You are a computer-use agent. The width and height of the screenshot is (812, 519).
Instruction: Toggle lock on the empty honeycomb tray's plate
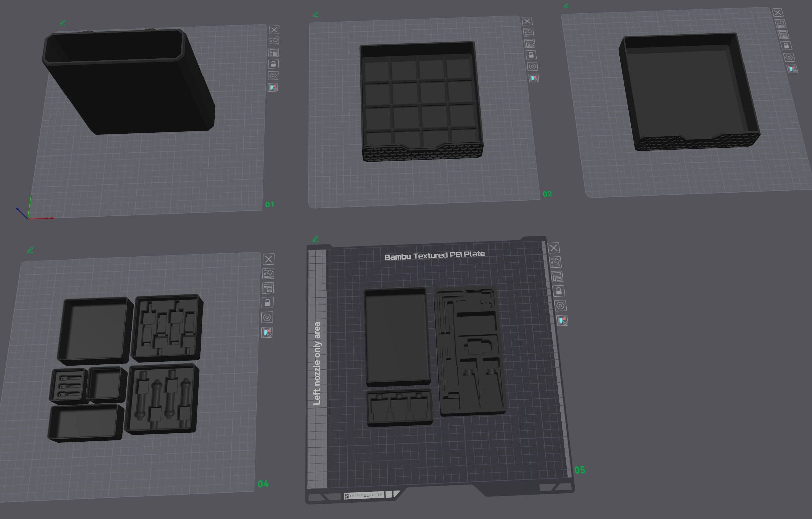786,46
